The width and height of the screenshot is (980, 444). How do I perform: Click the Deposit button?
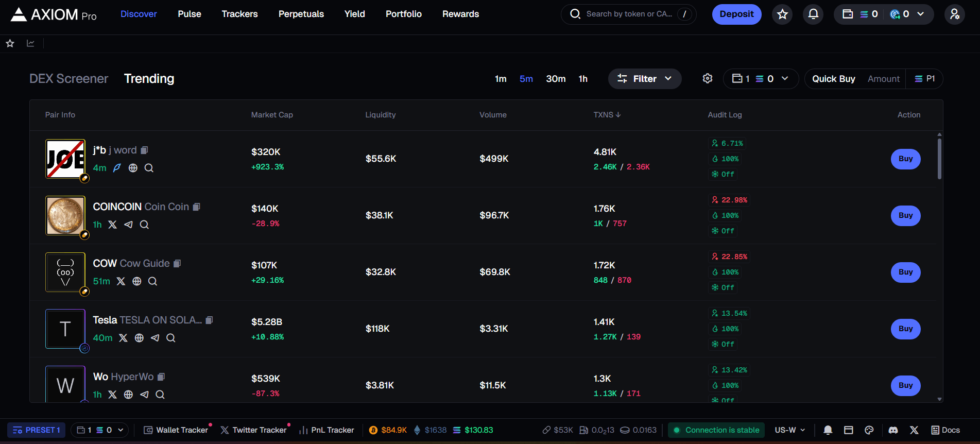[736, 14]
